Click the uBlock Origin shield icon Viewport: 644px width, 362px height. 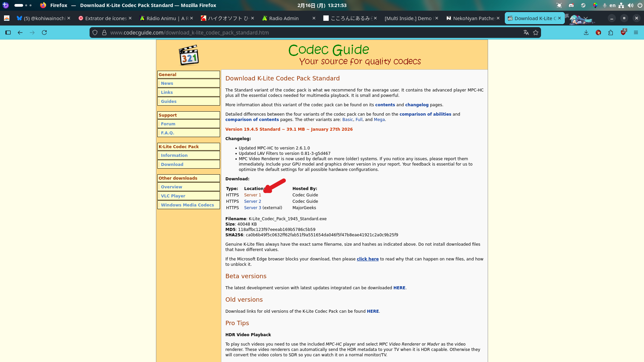tap(623, 33)
